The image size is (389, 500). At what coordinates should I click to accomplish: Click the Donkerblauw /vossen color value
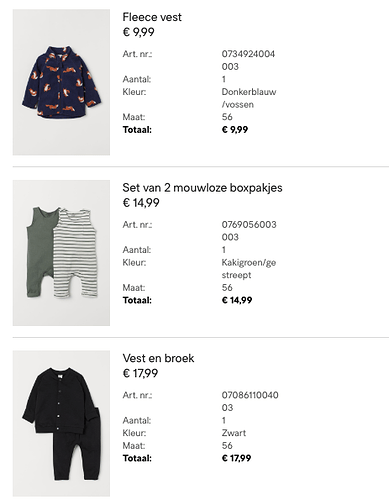249,98
